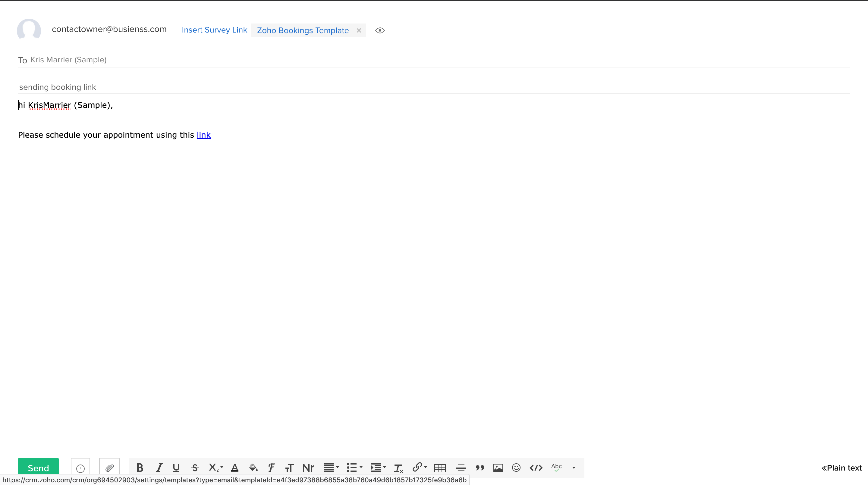
Task: Insert a table in the email
Action: click(440, 468)
